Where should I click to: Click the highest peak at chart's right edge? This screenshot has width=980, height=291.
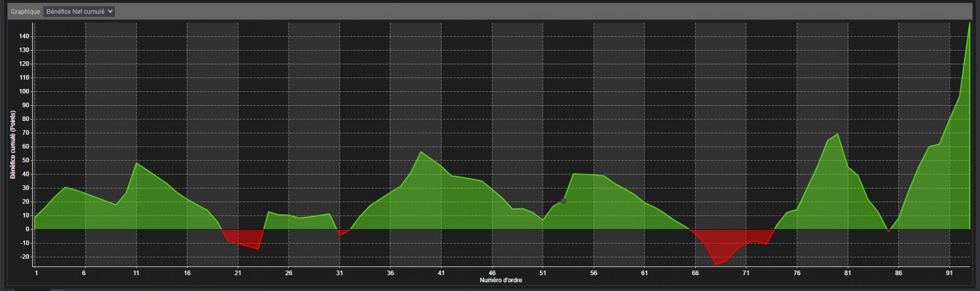969,23
